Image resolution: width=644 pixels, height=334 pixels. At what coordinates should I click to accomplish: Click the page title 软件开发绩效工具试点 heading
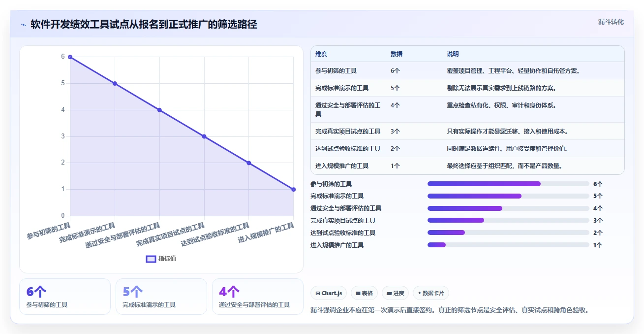(144, 25)
